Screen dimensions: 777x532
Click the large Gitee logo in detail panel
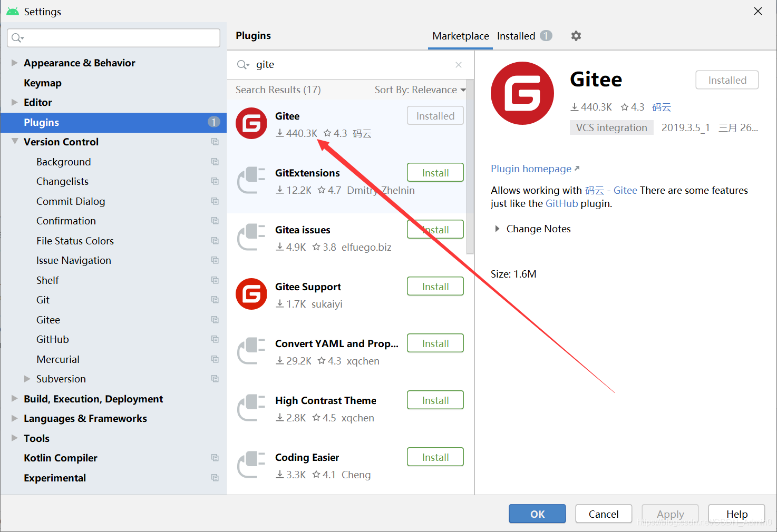tap(522, 93)
